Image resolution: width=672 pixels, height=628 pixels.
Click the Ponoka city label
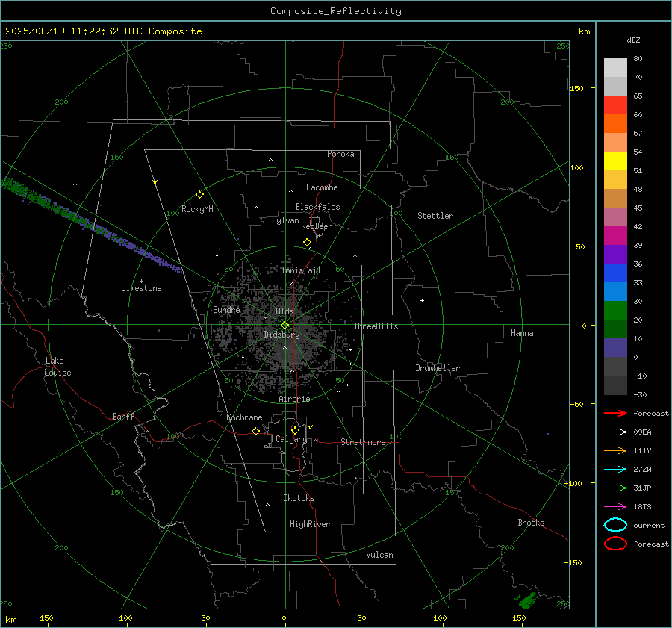pyautogui.click(x=340, y=154)
